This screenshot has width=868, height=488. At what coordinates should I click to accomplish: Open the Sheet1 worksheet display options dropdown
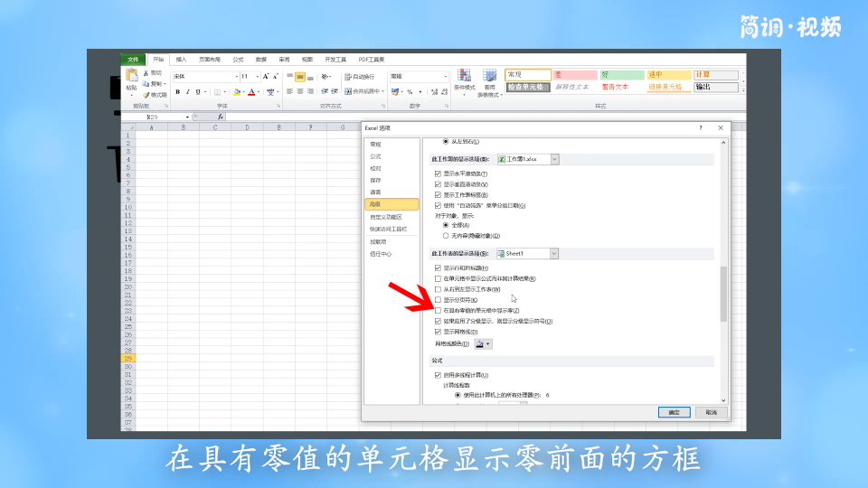click(553, 254)
